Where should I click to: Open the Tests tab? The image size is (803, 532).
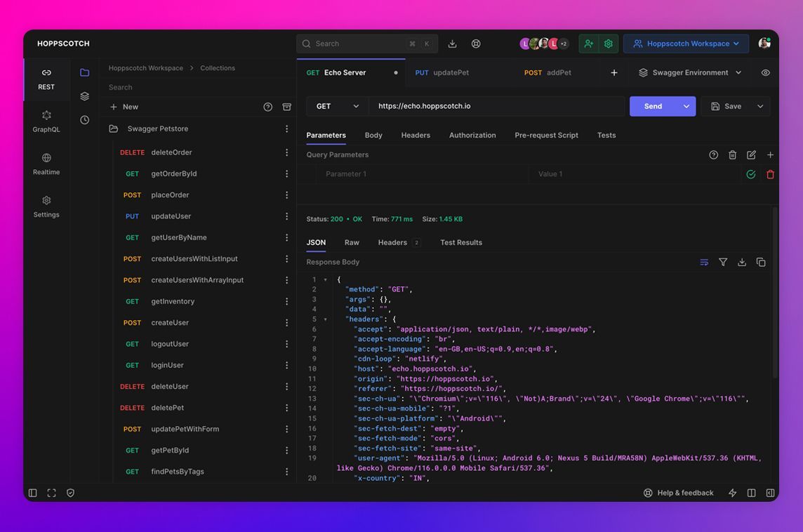[x=606, y=135]
